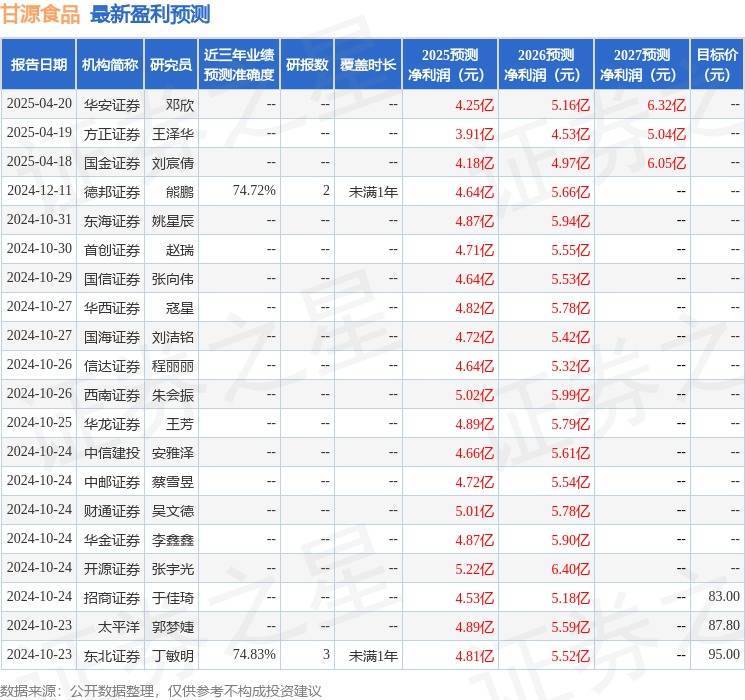Click the 覆盖时长 column header

tap(368, 65)
